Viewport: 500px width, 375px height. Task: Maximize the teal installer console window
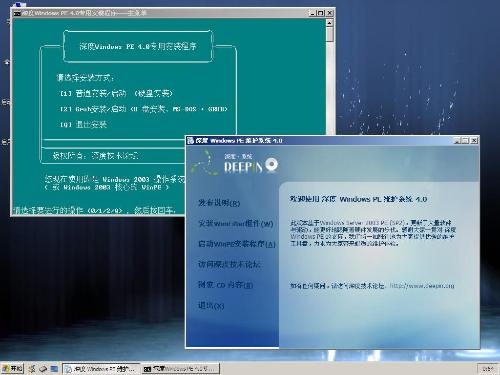coord(321,13)
